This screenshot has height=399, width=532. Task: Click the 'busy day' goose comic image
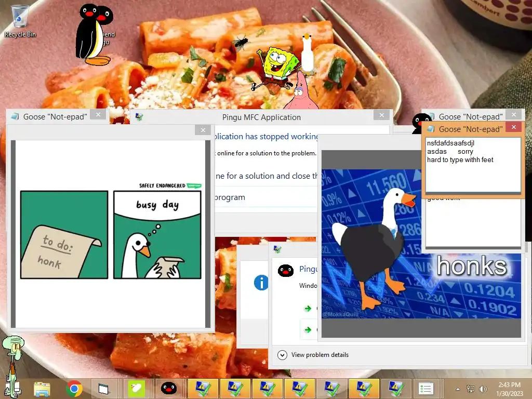[111, 234]
